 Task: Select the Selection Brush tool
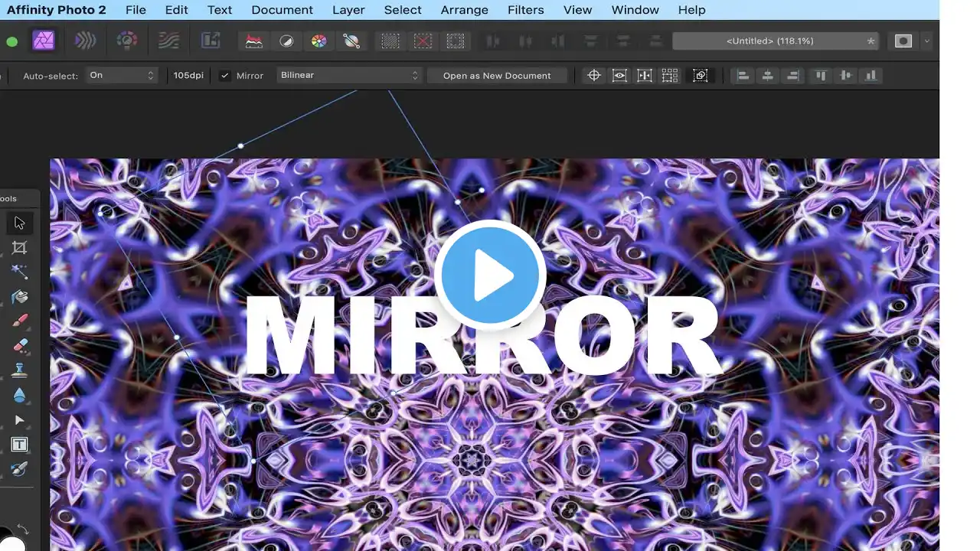pyautogui.click(x=20, y=272)
